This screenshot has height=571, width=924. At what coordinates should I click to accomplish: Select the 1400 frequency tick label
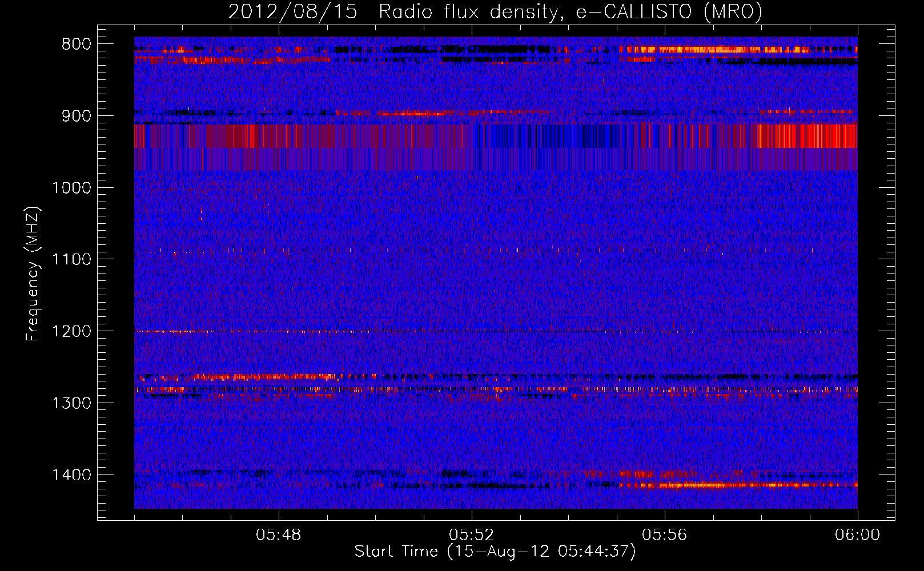tap(72, 475)
